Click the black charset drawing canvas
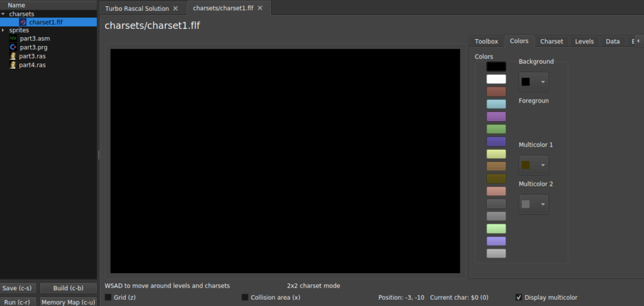Screen dimensions: 644x306 [285, 161]
